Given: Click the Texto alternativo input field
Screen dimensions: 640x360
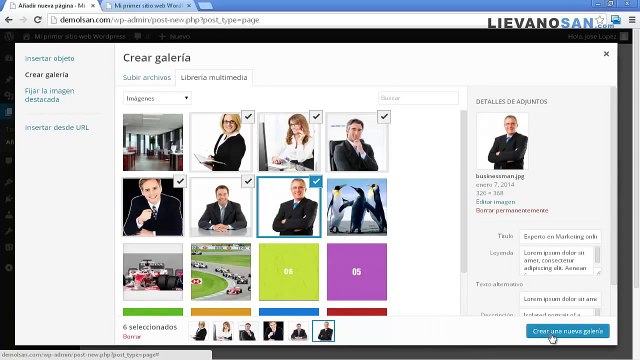Looking at the screenshot, I should click(x=560, y=299).
